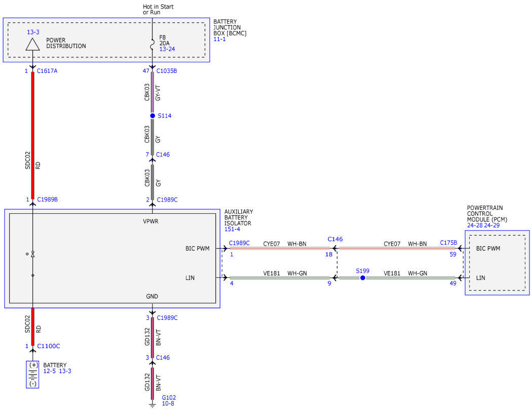The width and height of the screenshot is (532, 411).
Task: Select connector label C1035B
Action: click(167, 71)
